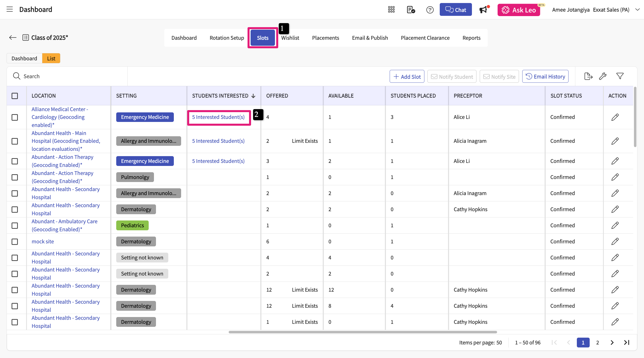Open the apps grid icon
This screenshot has width=644, height=358.
tap(391, 10)
